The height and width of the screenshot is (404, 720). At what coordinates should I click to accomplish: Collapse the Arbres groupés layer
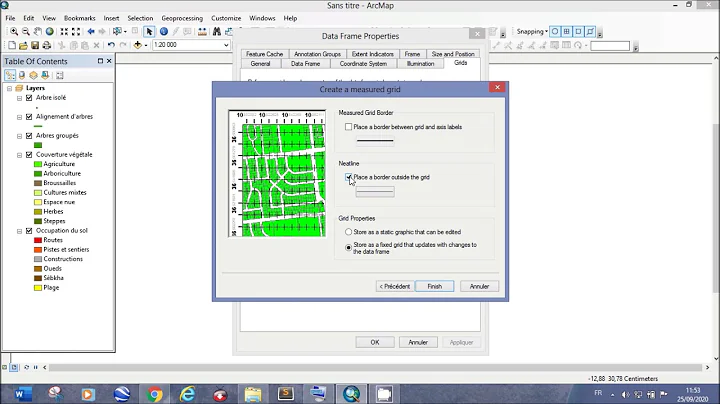pyautogui.click(x=19, y=136)
